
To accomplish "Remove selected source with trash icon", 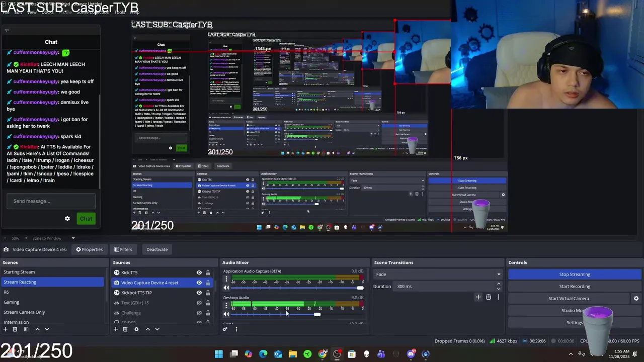I will click(125, 329).
